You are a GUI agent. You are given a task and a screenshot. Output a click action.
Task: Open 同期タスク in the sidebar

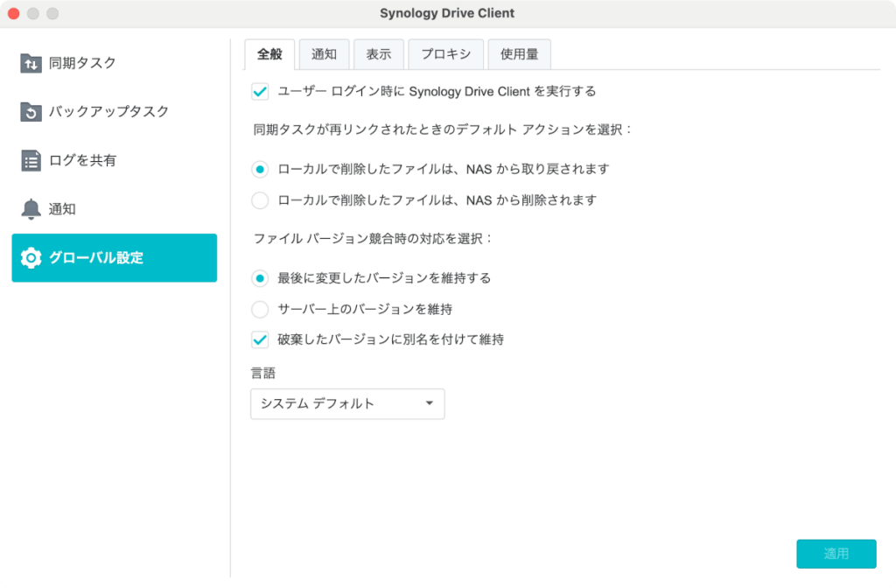[115, 63]
